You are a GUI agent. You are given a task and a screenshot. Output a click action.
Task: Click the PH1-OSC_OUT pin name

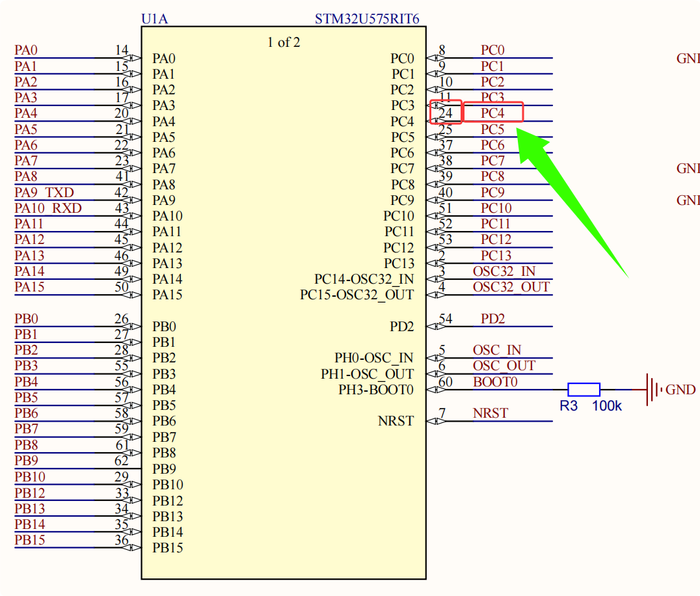click(367, 374)
